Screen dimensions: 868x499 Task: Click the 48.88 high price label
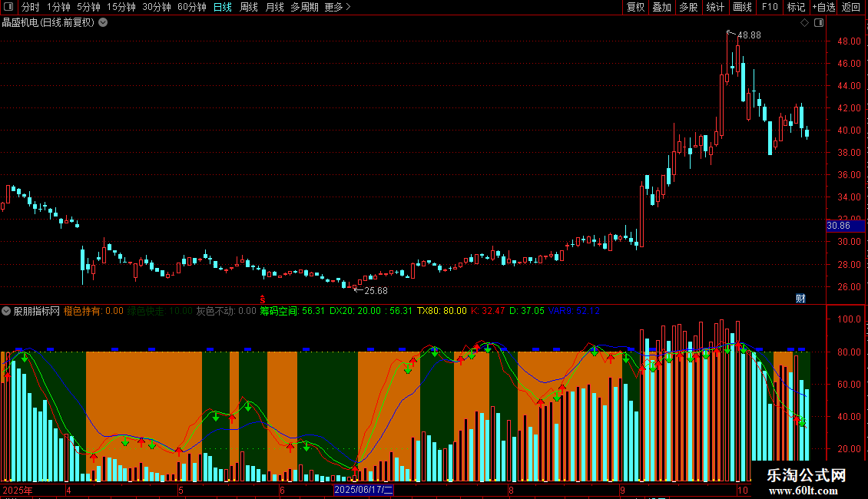749,35
